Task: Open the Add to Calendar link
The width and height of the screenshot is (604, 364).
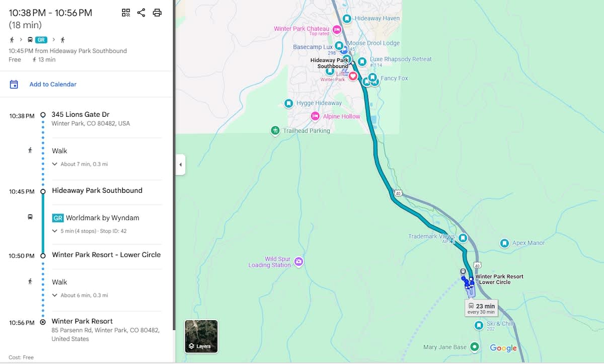Action: pyautogui.click(x=53, y=85)
